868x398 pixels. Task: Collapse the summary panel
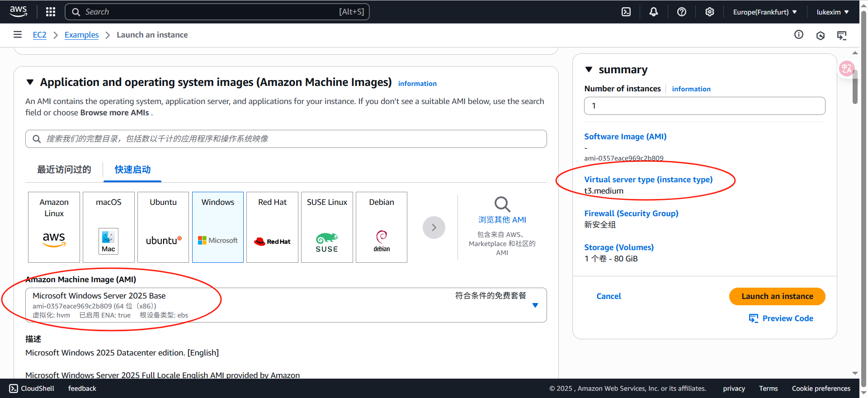[x=589, y=70]
